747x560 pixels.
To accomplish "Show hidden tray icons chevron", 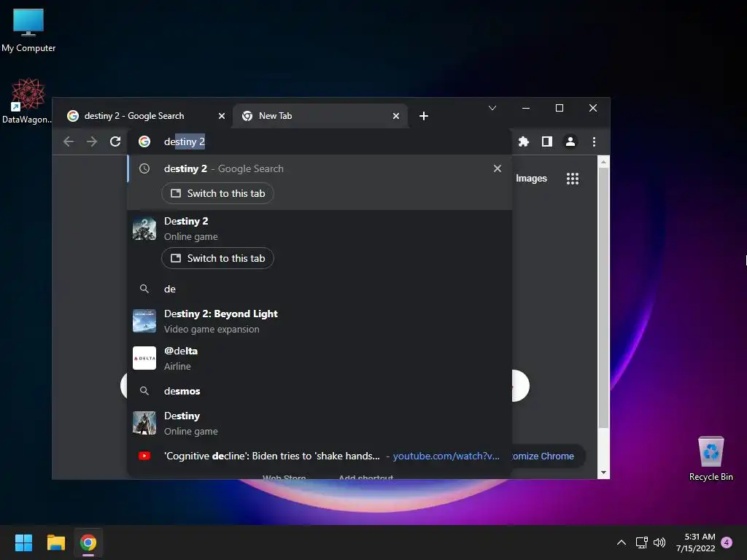I will pyautogui.click(x=622, y=542).
